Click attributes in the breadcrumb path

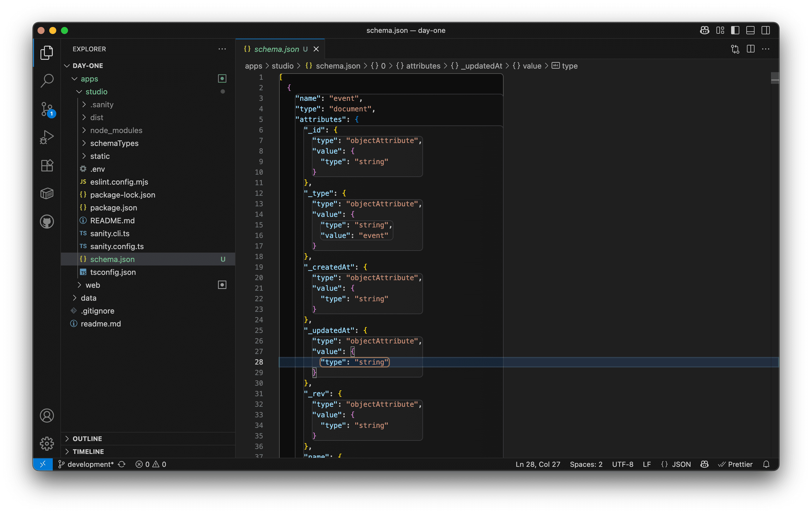point(423,66)
